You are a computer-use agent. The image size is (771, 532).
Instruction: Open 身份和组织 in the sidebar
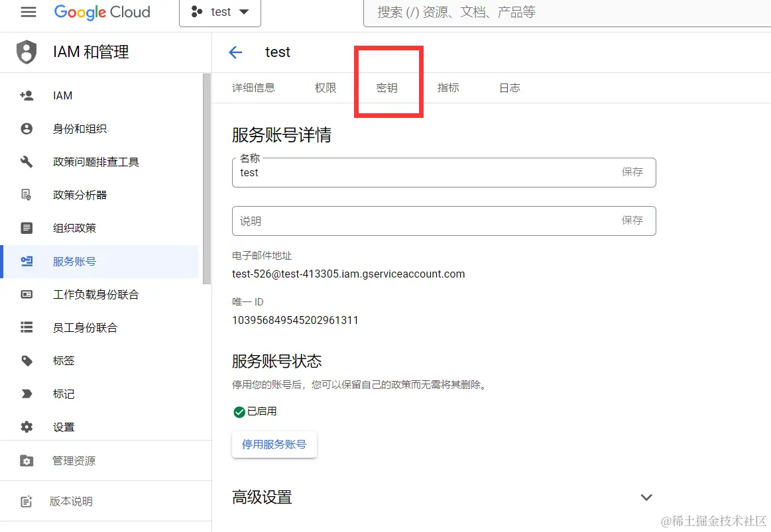click(x=101, y=129)
